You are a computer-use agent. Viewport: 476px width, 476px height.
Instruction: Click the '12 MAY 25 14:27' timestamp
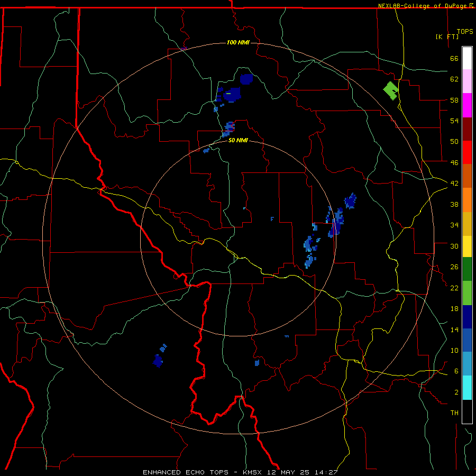(303, 472)
